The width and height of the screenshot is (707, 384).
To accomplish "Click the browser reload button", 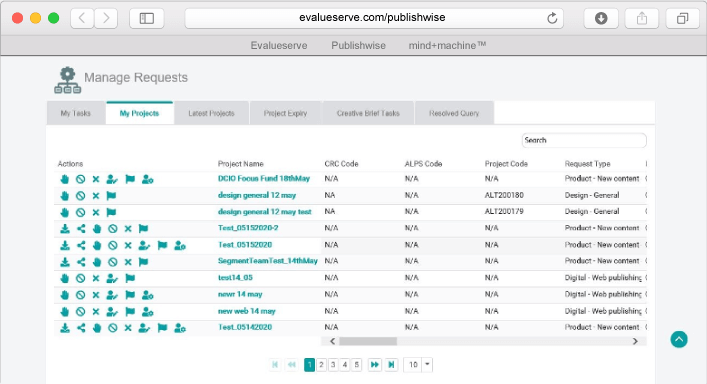I will (552, 18).
